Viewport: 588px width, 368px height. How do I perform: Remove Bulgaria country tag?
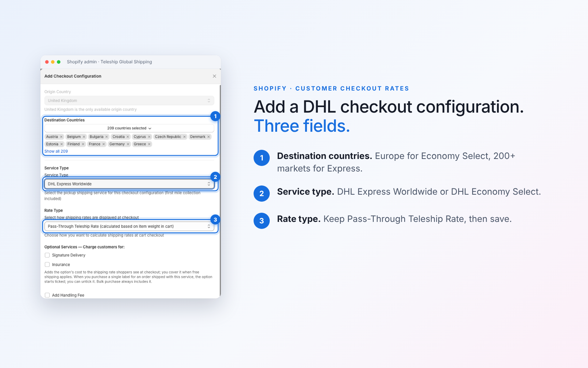point(107,137)
